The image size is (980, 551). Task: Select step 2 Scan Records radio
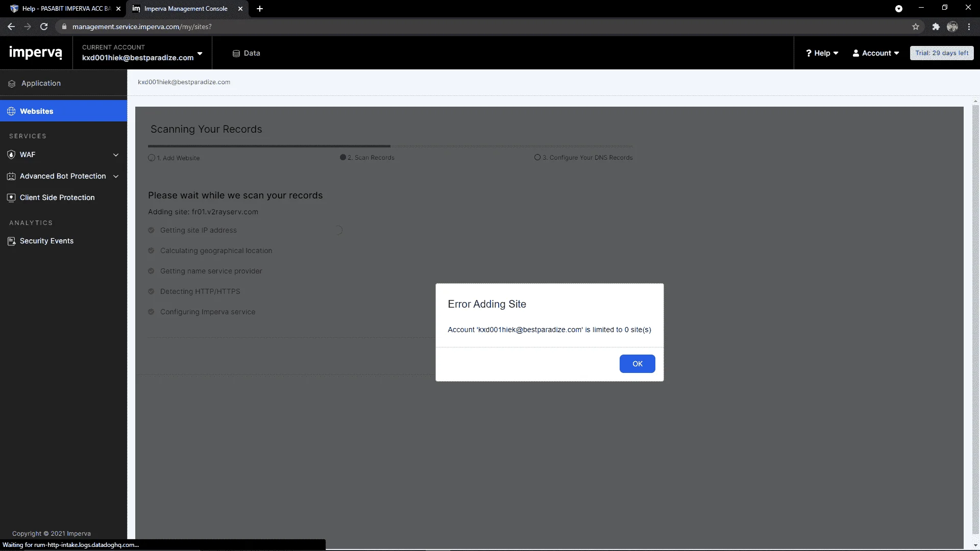(343, 158)
